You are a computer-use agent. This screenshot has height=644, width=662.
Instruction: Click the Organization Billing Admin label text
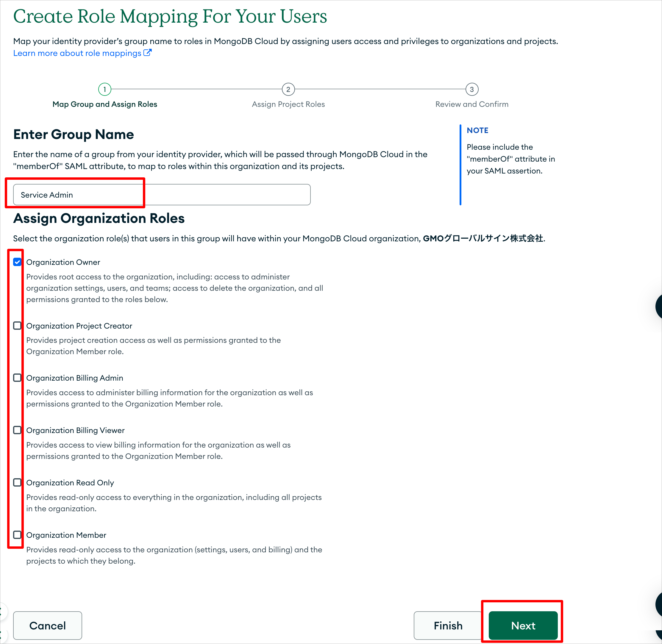75,378
